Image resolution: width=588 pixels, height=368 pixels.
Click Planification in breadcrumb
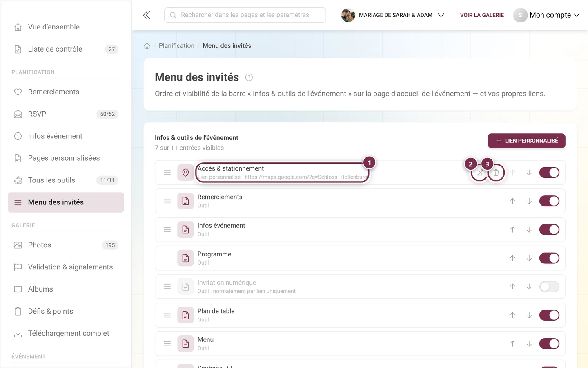[x=176, y=46]
